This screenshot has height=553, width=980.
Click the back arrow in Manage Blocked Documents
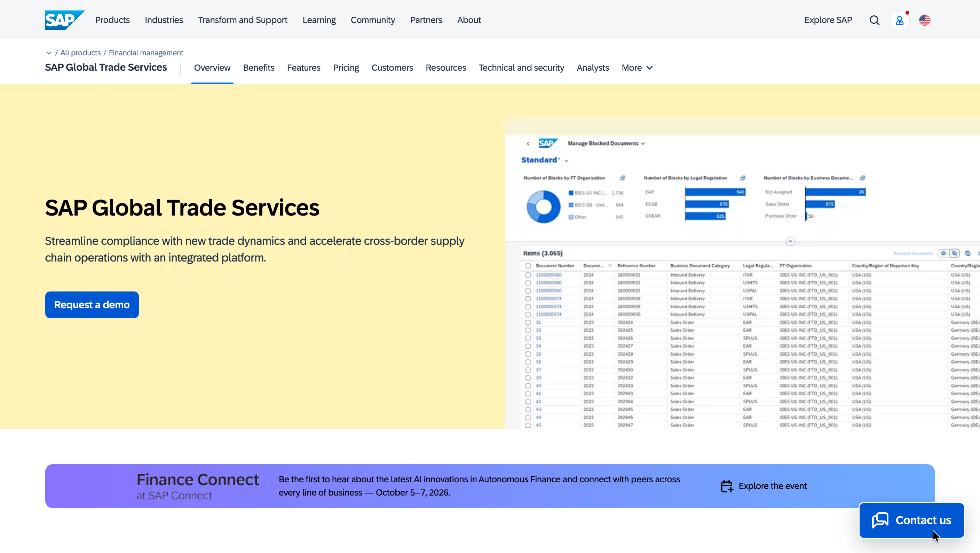pos(528,143)
